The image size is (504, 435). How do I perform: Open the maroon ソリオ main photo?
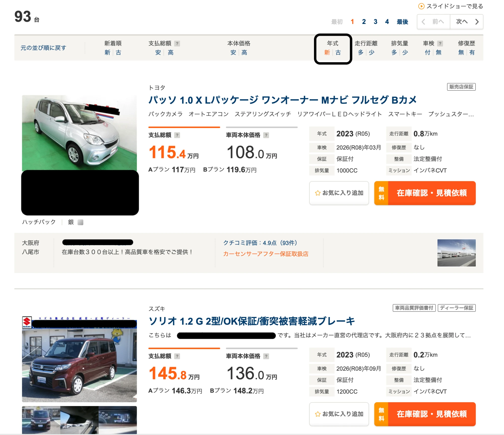coord(79,359)
